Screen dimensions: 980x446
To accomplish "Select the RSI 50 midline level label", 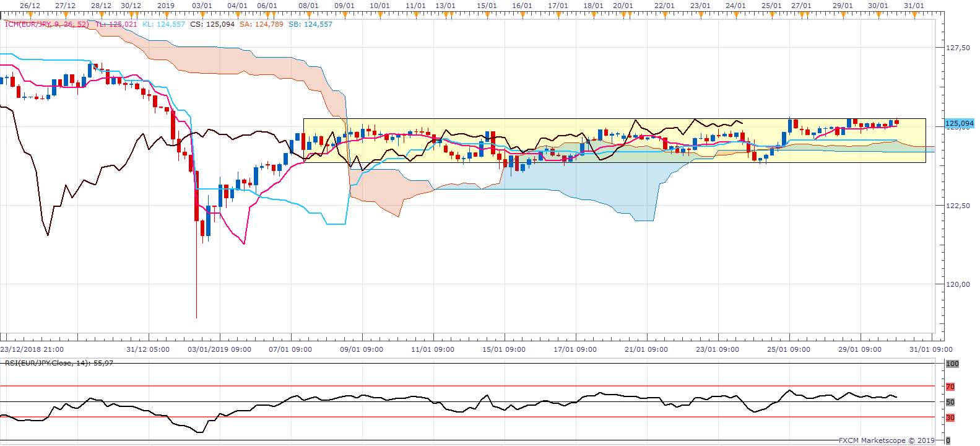I will [950, 402].
